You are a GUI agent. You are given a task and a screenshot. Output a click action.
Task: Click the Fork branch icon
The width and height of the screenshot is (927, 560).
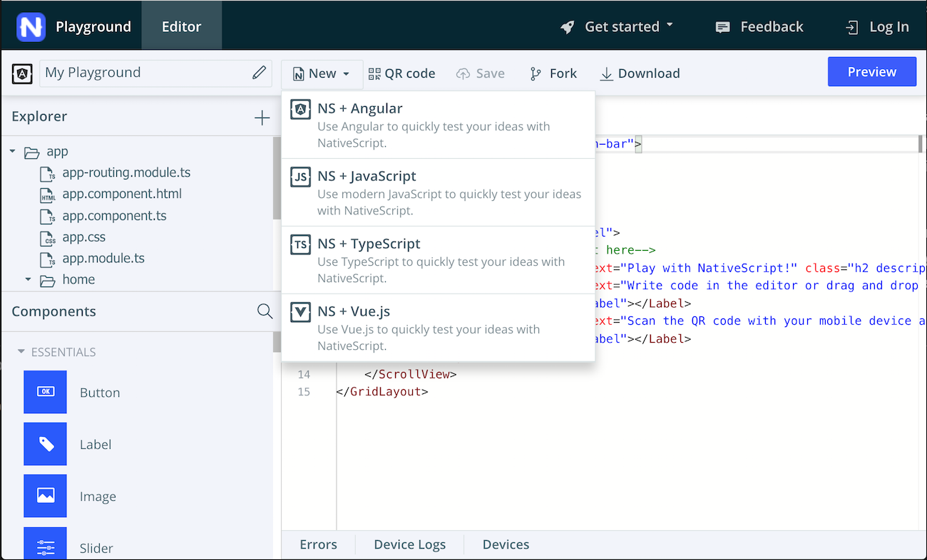click(536, 73)
